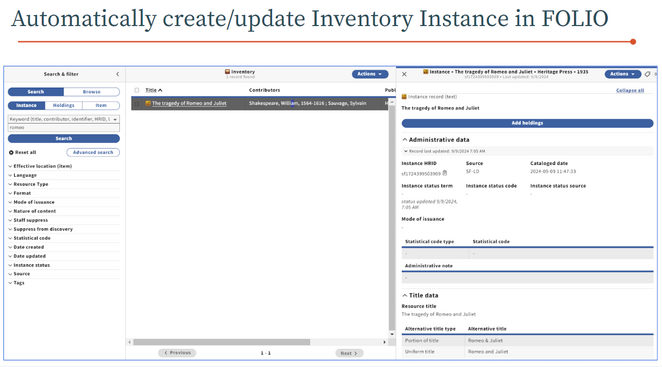Select the Instance segment tab

pyautogui.click(x=26, y=105)
